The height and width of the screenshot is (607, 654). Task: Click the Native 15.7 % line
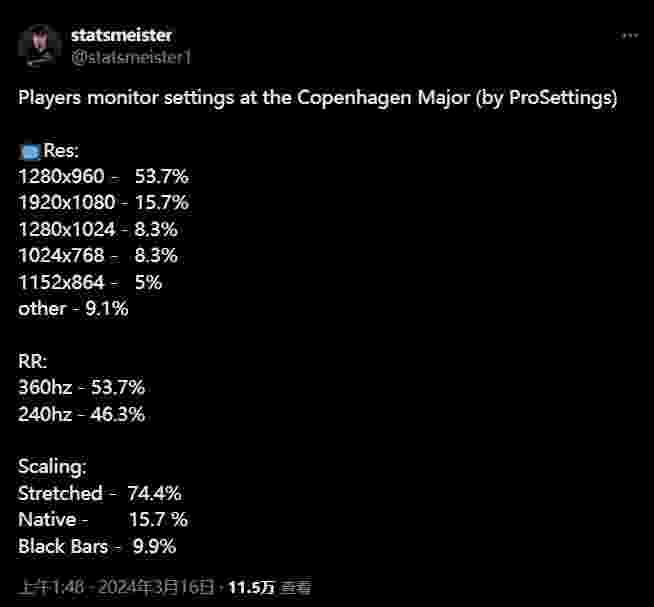pyautogui.click(x=103, y=520)
